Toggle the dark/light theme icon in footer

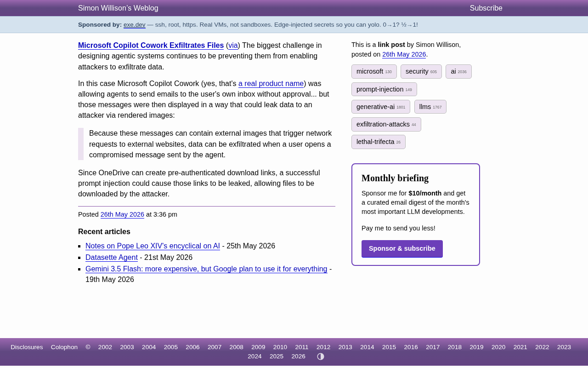(x=321, y=356)
